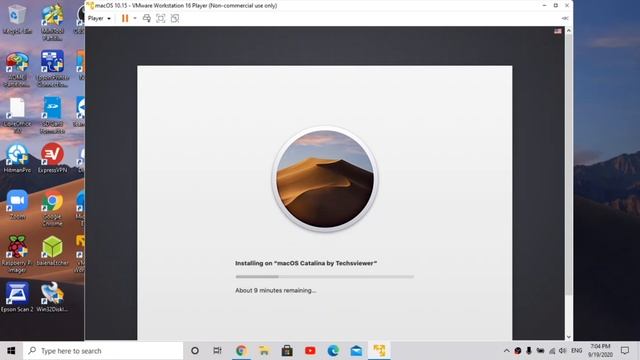Select the Epson Scan 2 desktop icon

[x=17, y=297]
